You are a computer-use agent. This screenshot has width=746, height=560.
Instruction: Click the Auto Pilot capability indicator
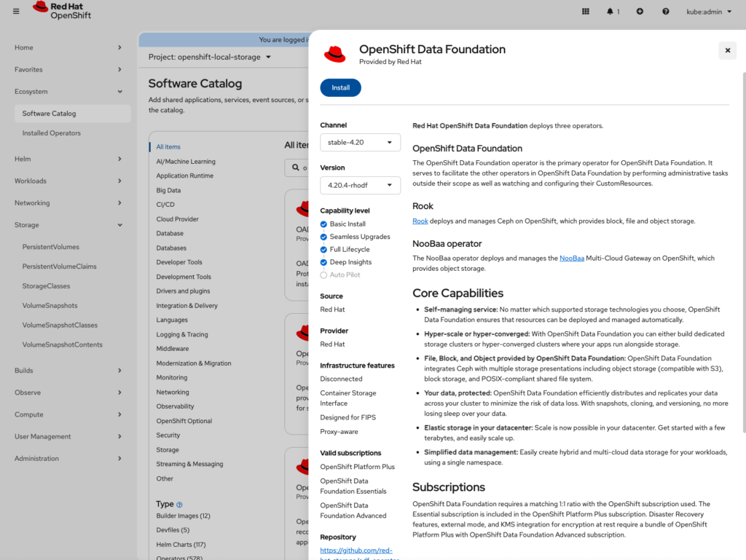(324, 275)
